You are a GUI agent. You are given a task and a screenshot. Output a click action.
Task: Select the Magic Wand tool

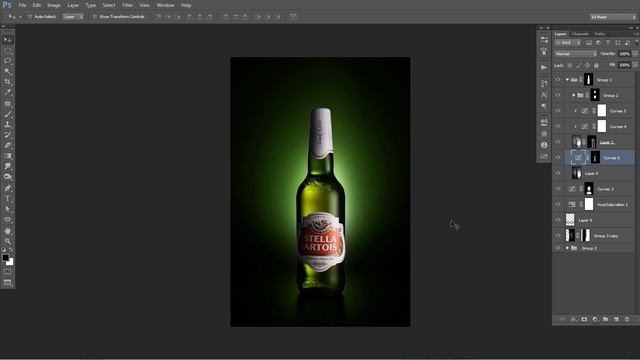pos(7,71)
